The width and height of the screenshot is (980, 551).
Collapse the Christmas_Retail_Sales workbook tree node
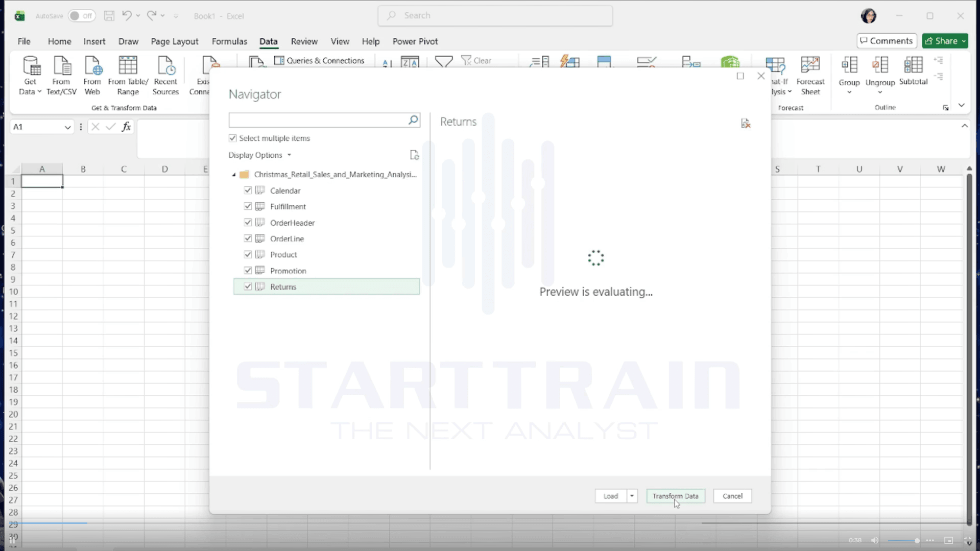coord(234,175)
